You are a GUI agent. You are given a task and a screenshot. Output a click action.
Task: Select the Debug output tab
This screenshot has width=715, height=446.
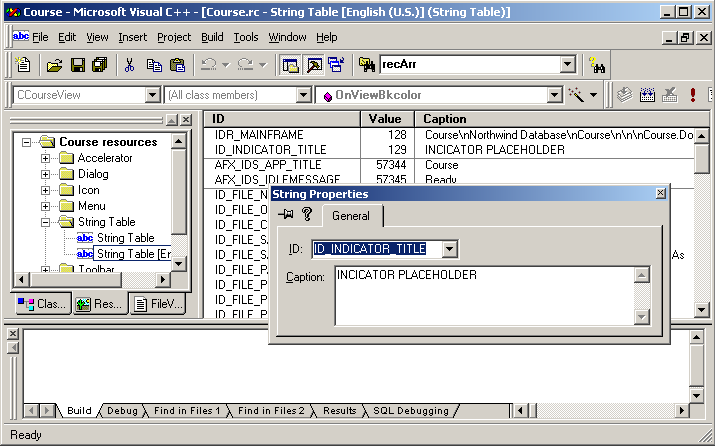[x=122, y=410]
